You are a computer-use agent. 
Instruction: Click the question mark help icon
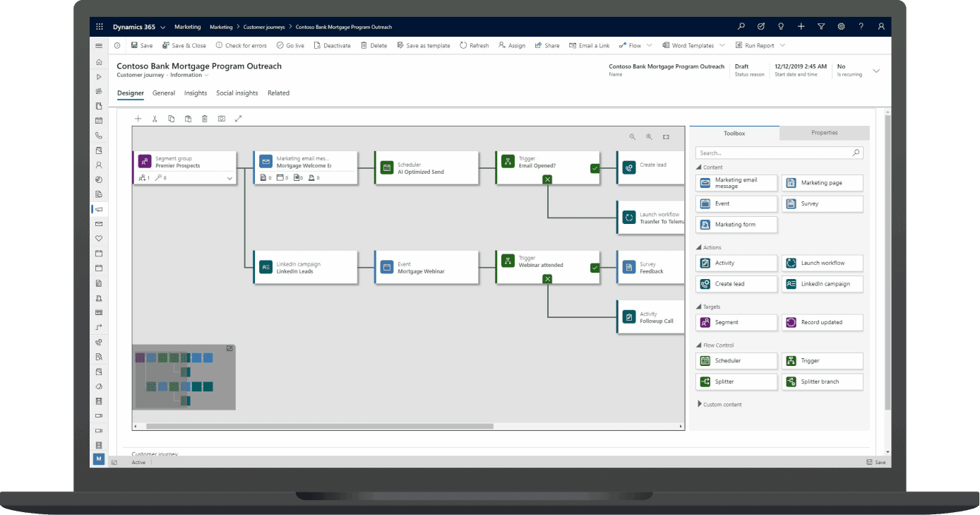861,27
